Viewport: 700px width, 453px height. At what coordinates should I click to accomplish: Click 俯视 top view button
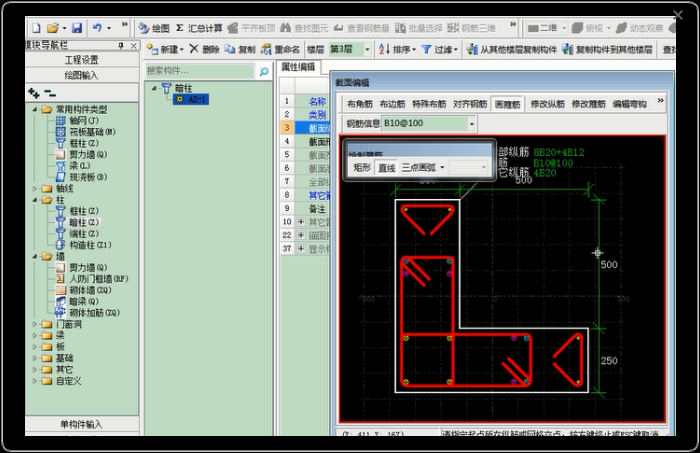(588, 29)
